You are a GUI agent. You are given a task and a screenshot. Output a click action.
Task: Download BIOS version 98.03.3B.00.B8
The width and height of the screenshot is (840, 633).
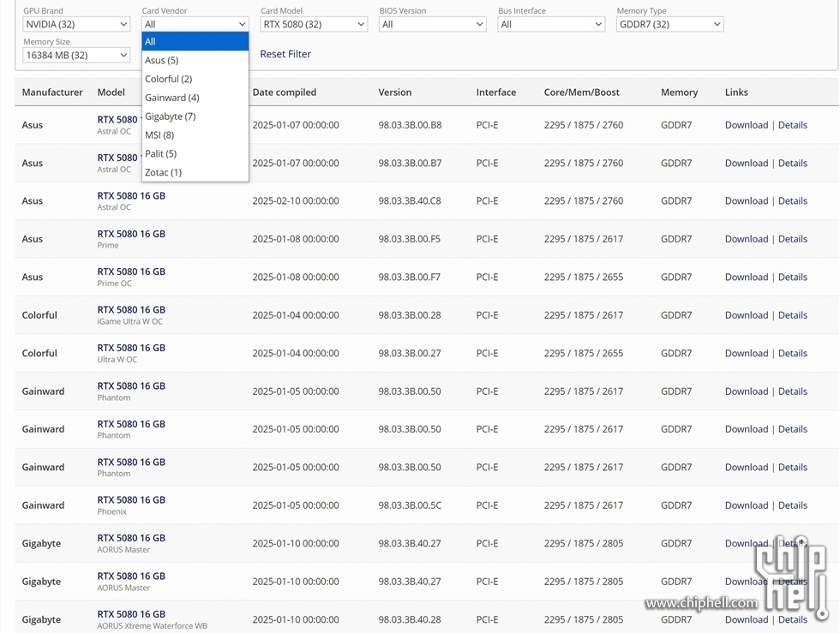pos(747,125)
